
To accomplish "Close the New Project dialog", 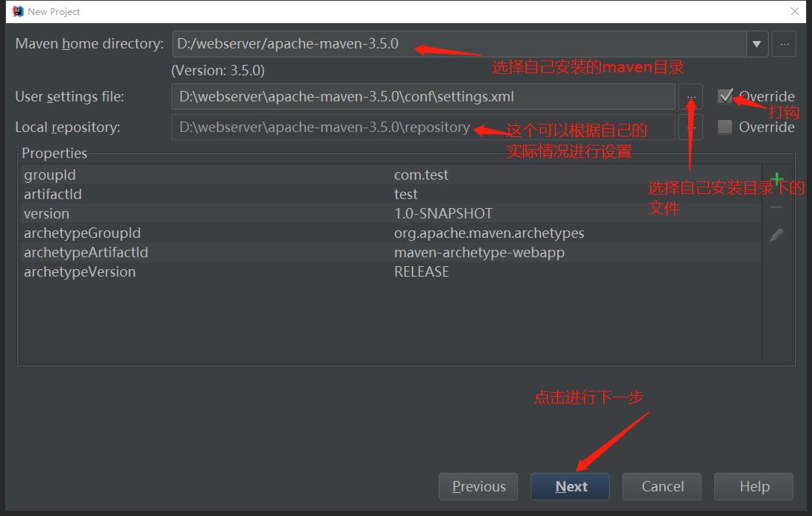I will tap(795, 11).
